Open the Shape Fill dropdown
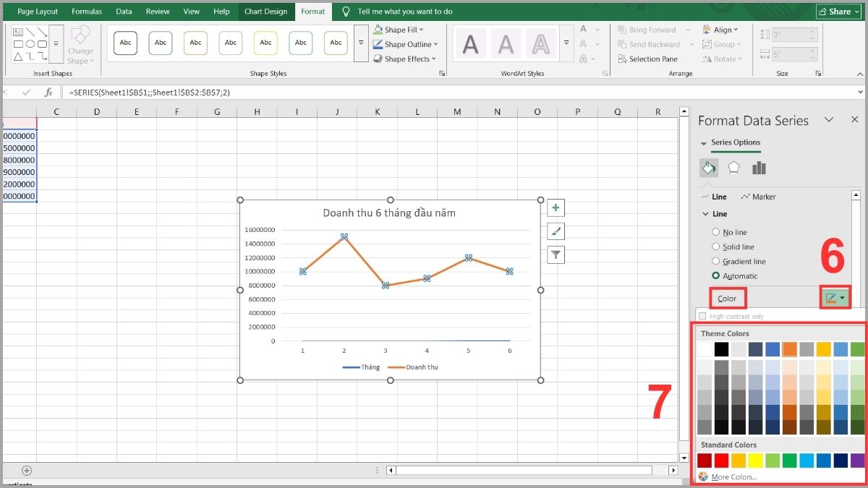868x488 pixels. coord(399,30)
